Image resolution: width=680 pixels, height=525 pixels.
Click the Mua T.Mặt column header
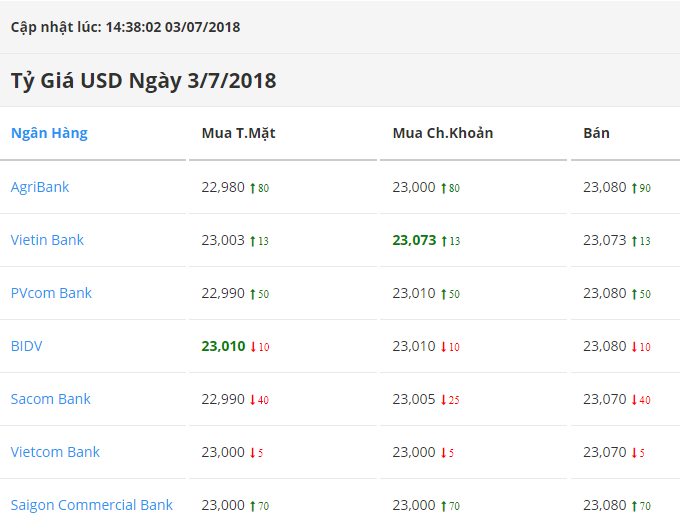(x=239, y=133)
